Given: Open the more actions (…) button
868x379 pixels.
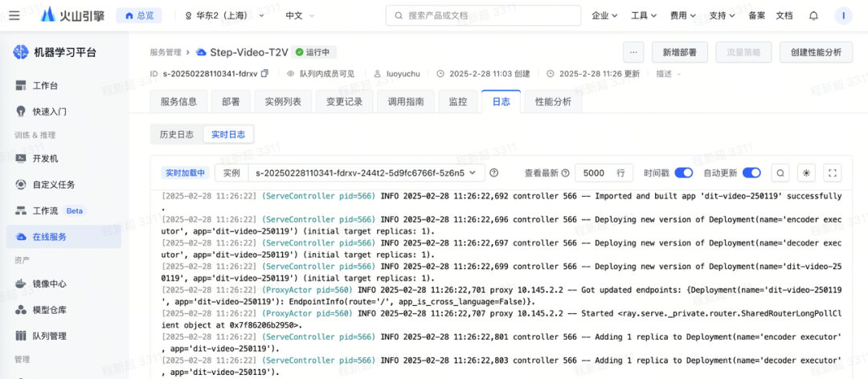Looking at the screenshot, I should pyautogui.click(x=633, y=52).
